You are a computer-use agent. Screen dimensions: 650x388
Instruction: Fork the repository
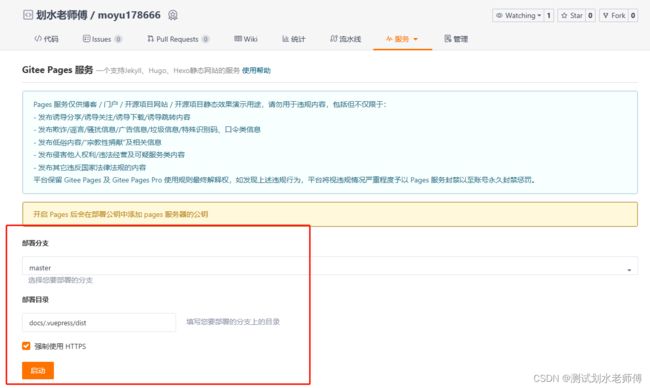(614, 16)
